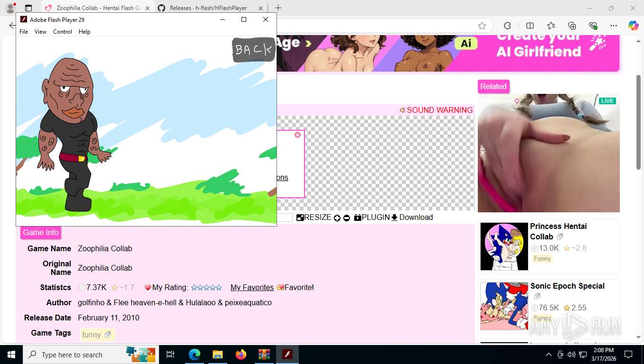Open a new browser tab
The width and height of the screenshot is (644, 364).
click(278, 8)
